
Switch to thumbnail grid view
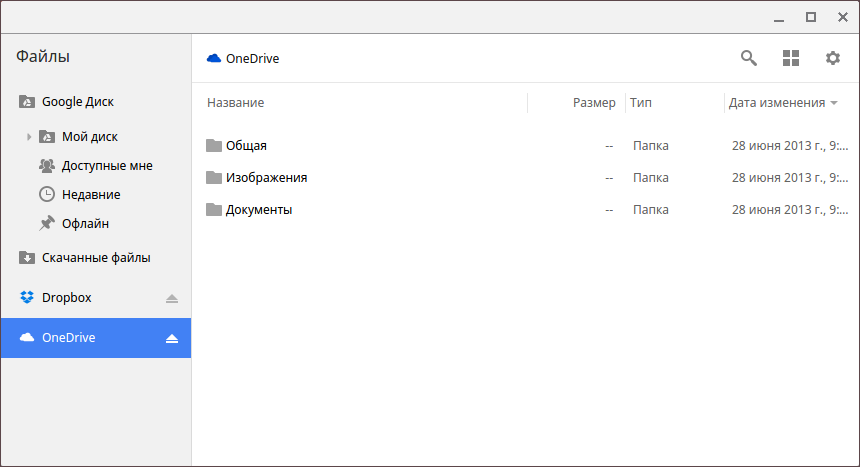(791, 58)
